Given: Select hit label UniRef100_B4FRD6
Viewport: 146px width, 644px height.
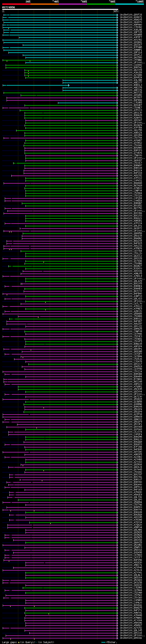Looking at the screenshot, I should 131,100.
